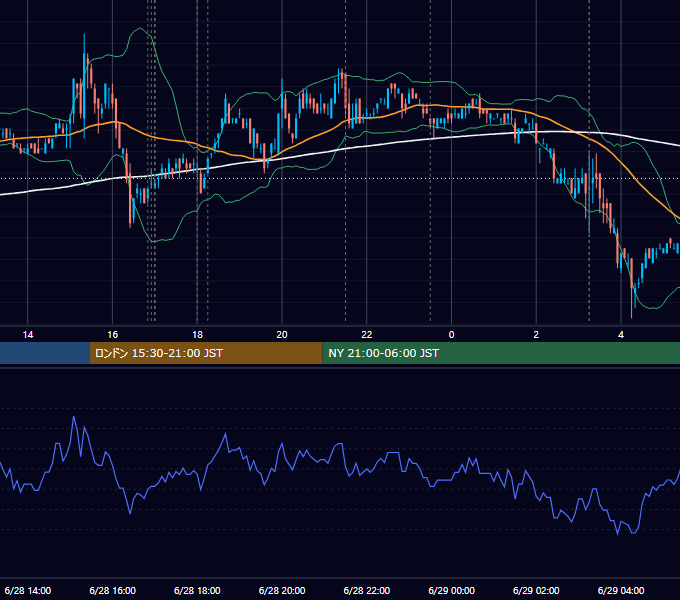Click the 18 hour axis label
Viewport: 680px width, 600px height.
click(x=197, y=335)
